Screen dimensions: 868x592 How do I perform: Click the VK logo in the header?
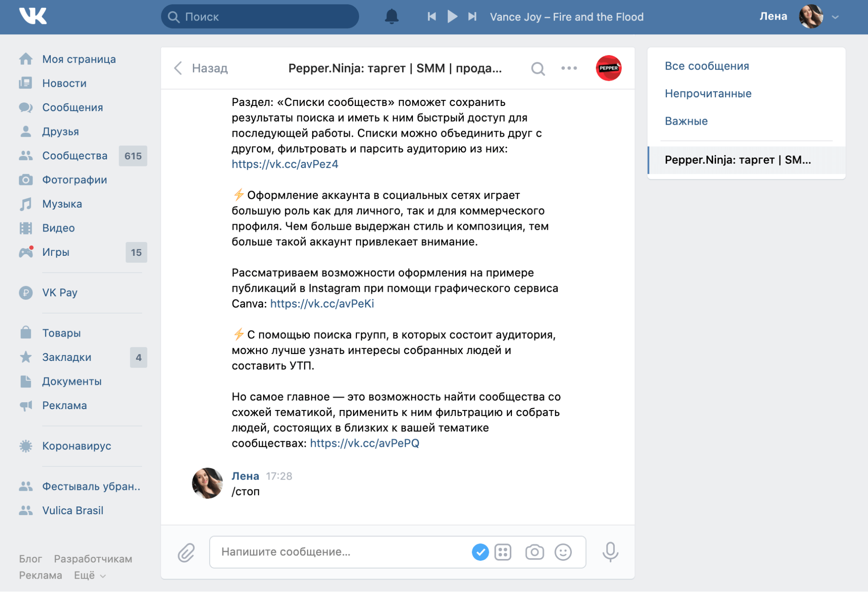33,16
